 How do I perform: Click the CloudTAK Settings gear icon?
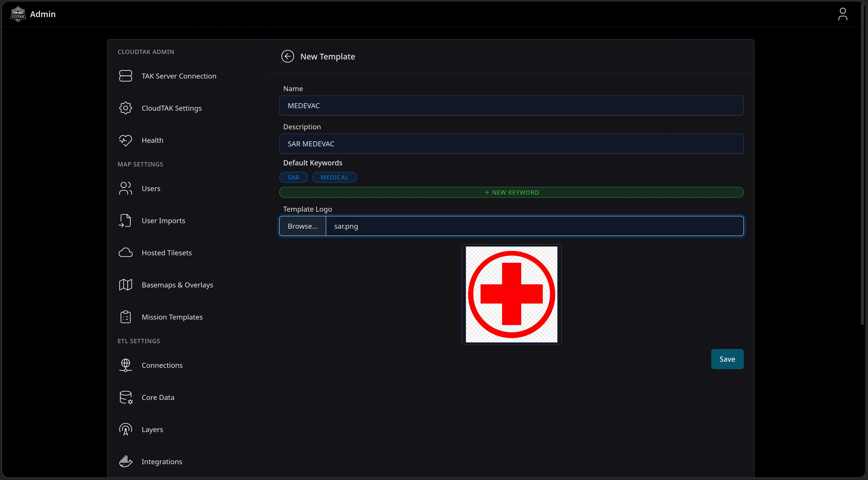pyautogui.click(x=125, y=108)
